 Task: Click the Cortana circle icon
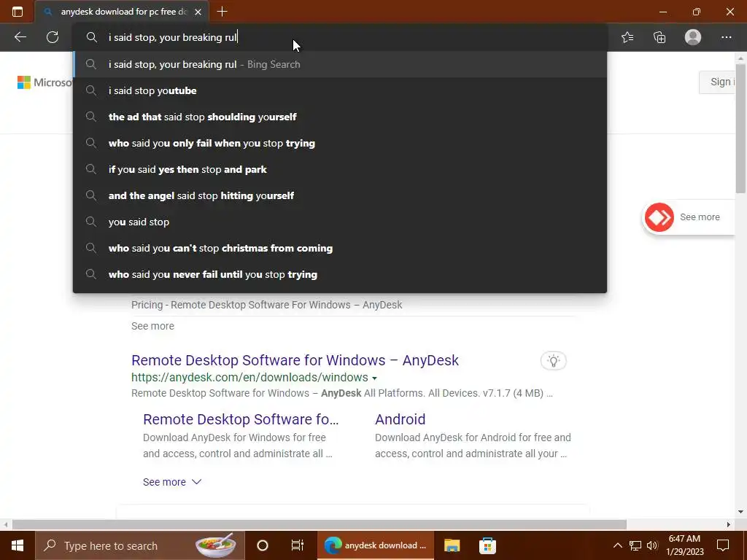pyautogui.click(x=263, y=545)
